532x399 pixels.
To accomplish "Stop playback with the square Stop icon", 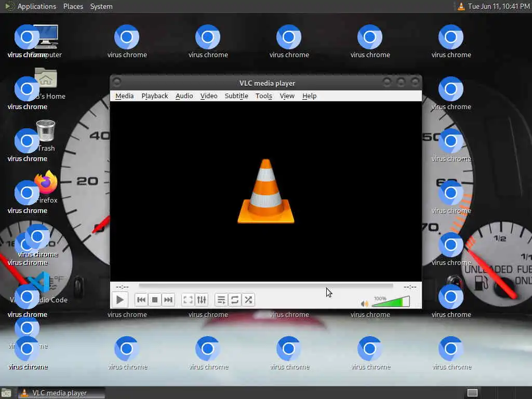I will click(x=155, y=300).
